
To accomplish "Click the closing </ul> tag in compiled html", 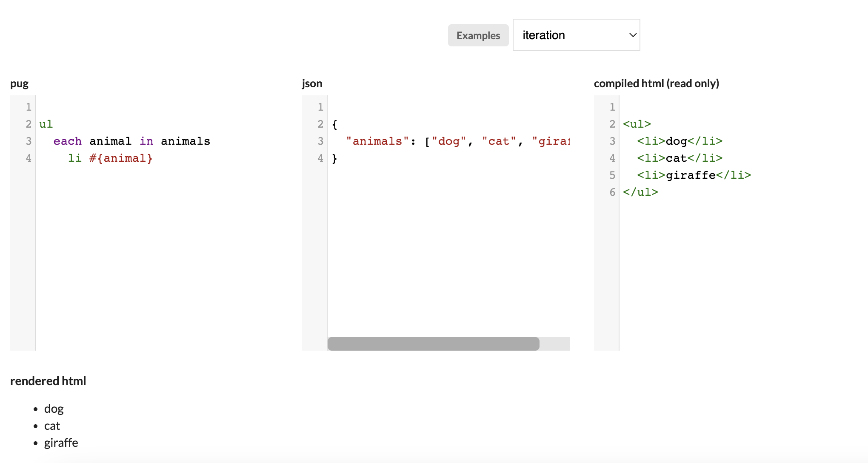I will 640,192.
